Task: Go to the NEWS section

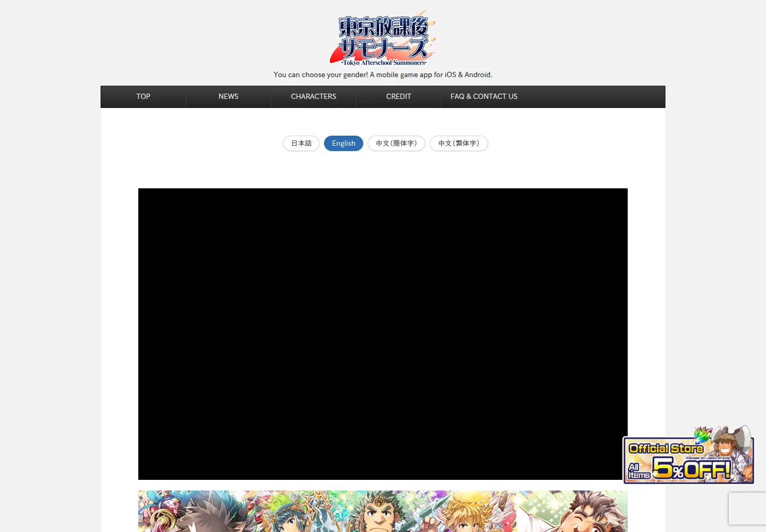Action: [x=228, y=97]
